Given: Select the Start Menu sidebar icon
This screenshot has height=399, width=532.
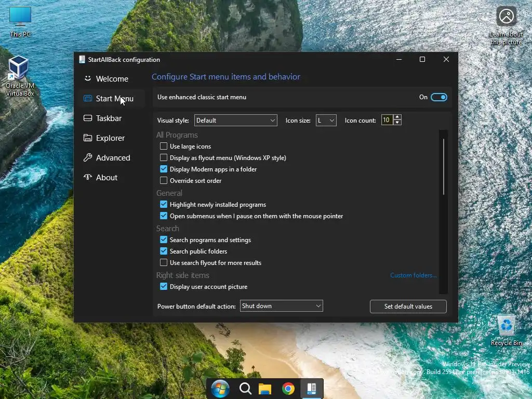Looking at the screenshot, I should coord(87,98).
